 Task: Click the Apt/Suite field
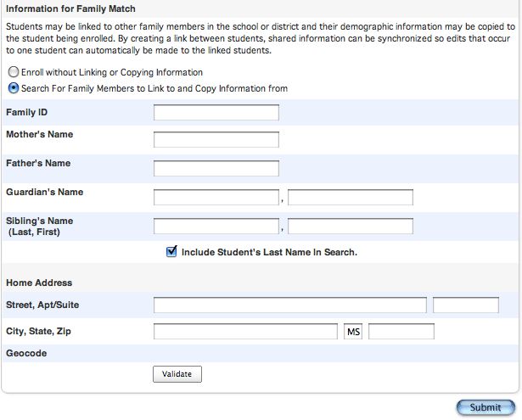466,305
